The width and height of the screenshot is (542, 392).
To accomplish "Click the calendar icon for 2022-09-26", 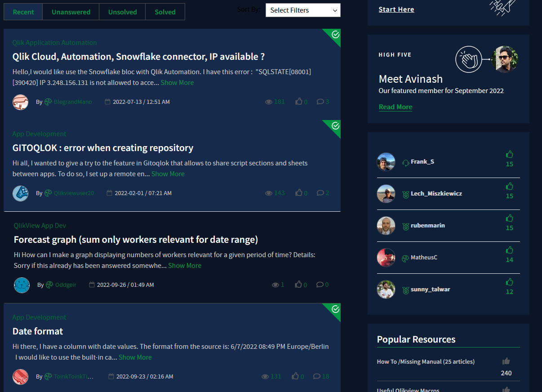I will tap(92, 285).
